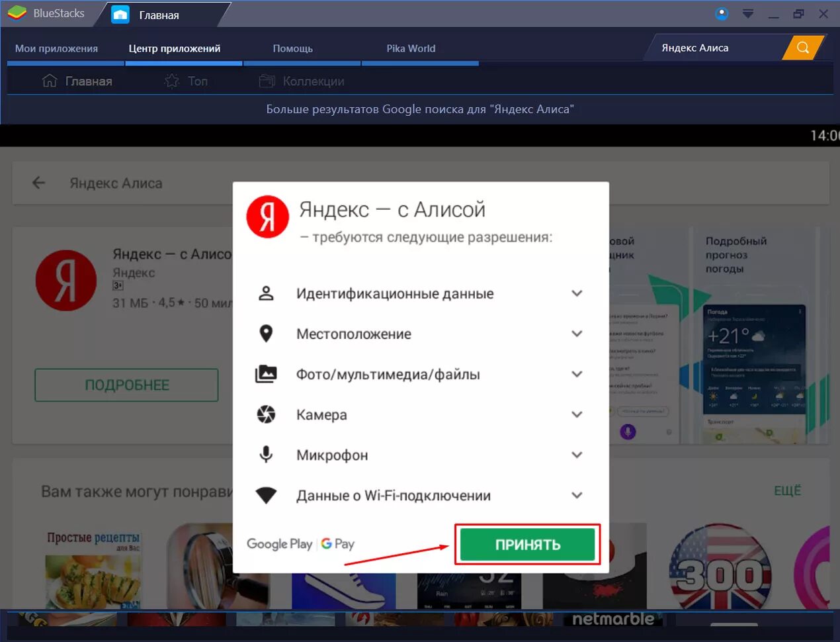Open the 300 British flag app thumbnail
This screenshot has height=642, width=840.
coord(720,567)
